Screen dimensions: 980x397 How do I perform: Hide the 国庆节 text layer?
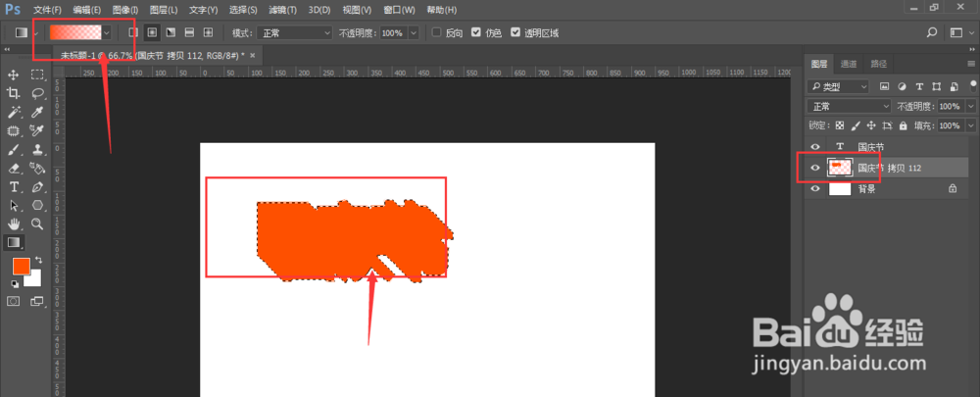click(x=814, y=147)
